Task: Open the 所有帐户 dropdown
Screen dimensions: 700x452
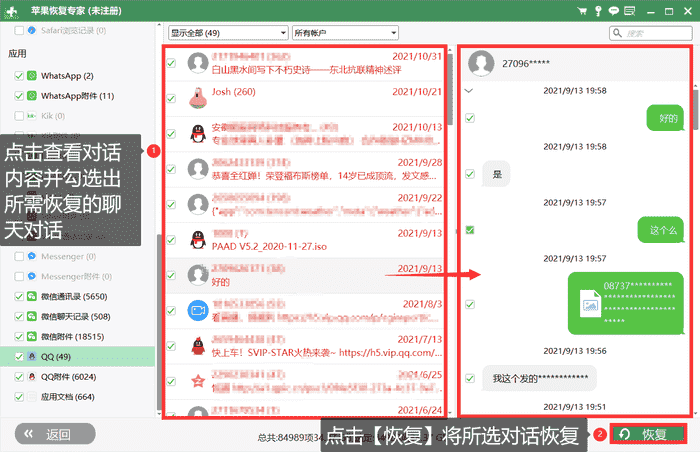Action: pos(345,33)
